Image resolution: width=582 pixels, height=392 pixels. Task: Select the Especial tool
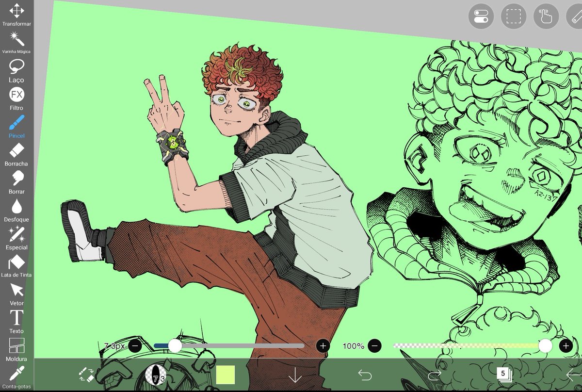[16, 238]
